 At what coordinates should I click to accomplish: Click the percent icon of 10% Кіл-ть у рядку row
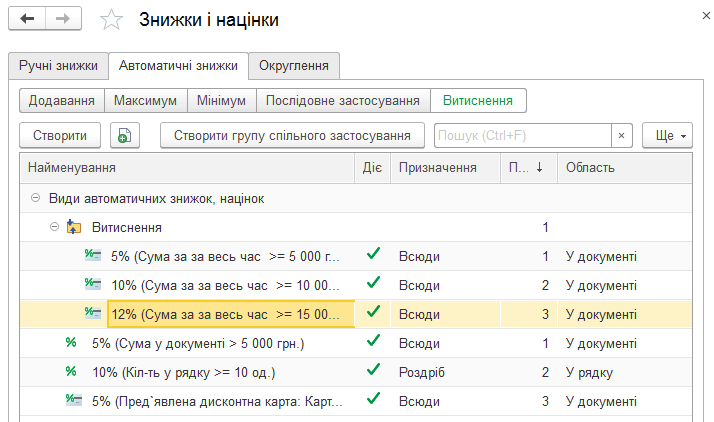coord(71,371)
